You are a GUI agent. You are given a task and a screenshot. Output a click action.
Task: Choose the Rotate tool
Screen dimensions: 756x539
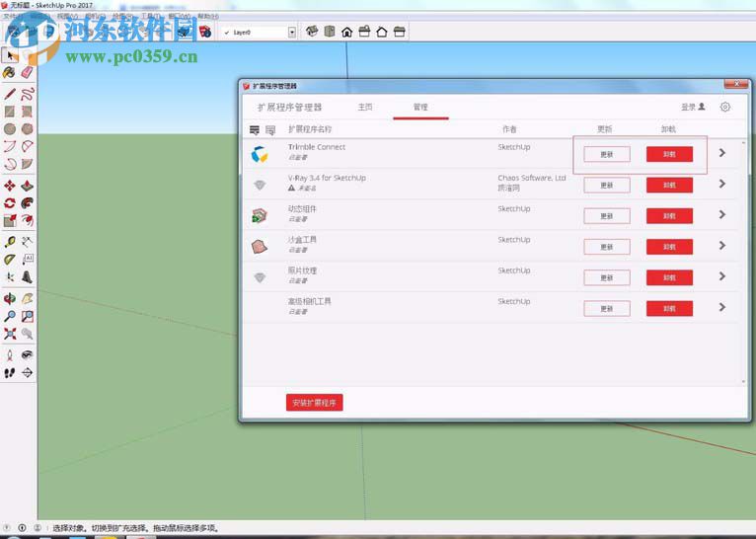tap(10, 203)
